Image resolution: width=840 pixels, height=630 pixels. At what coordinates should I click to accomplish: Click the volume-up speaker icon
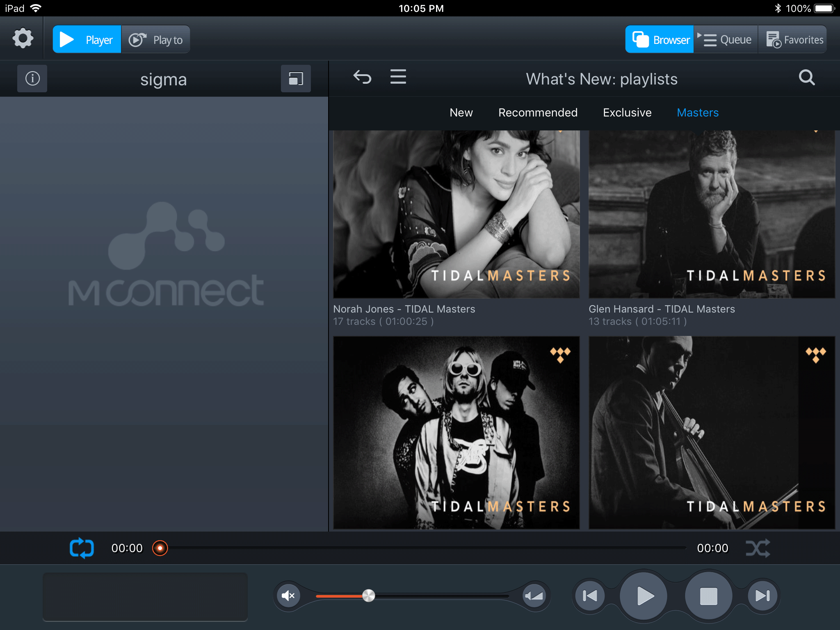[534, 596]
